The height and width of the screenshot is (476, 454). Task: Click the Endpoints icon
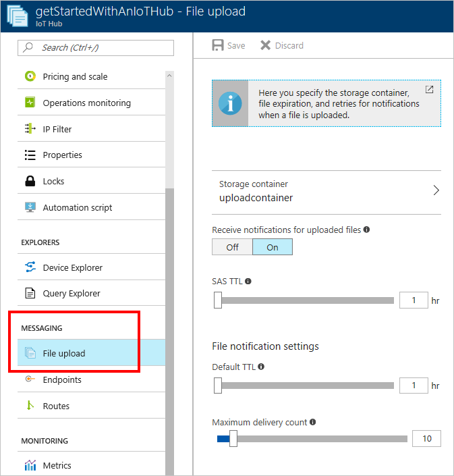pyautogui.click(x=30, y=379)
